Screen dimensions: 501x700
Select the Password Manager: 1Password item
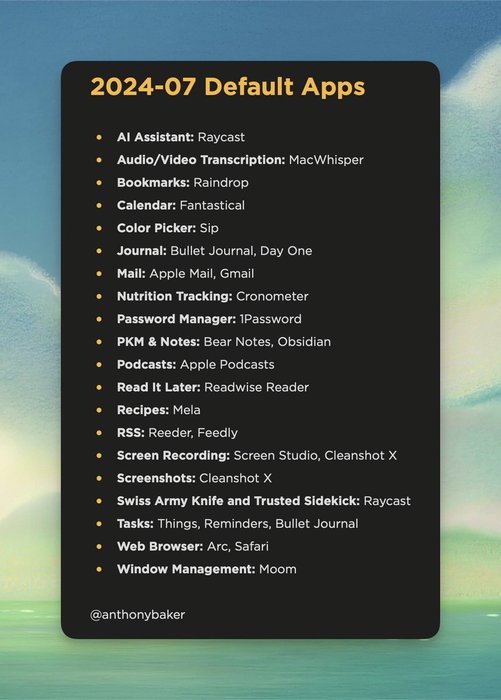pyautogui.click(x=209, y=319)
